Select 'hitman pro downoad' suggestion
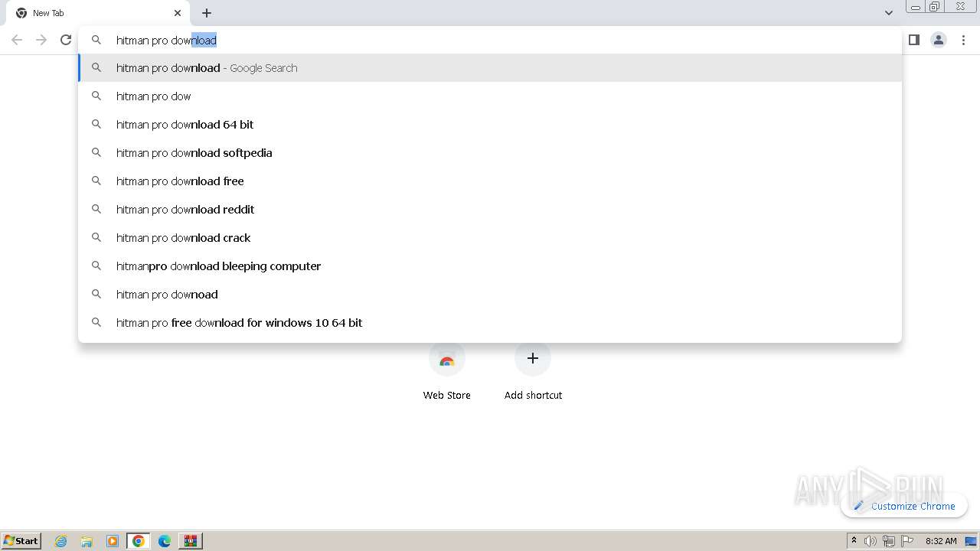This screenshot has width=980, height=551. tap(490, 295)
